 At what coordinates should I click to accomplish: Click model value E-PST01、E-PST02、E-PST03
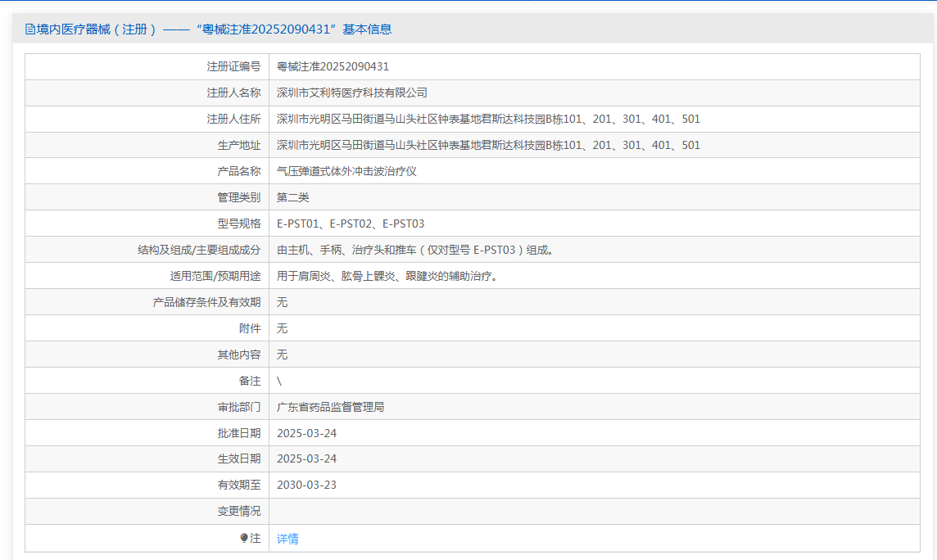coord(351,224)
